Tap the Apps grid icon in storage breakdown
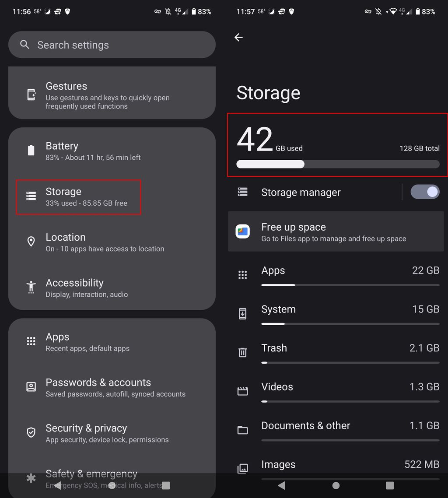This screenshot has width=448, height=498. click(243, 275)
